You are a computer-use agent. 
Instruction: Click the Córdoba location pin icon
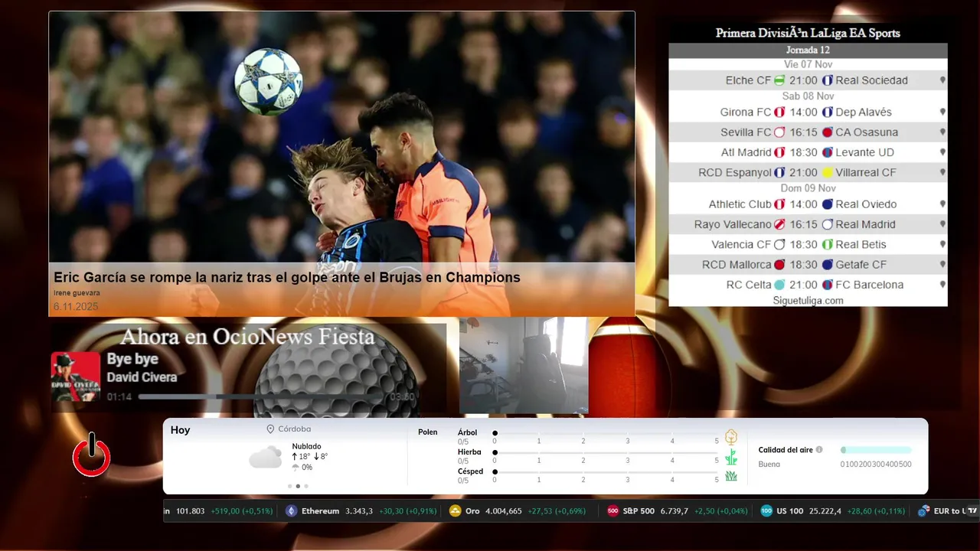coord(270,429)
